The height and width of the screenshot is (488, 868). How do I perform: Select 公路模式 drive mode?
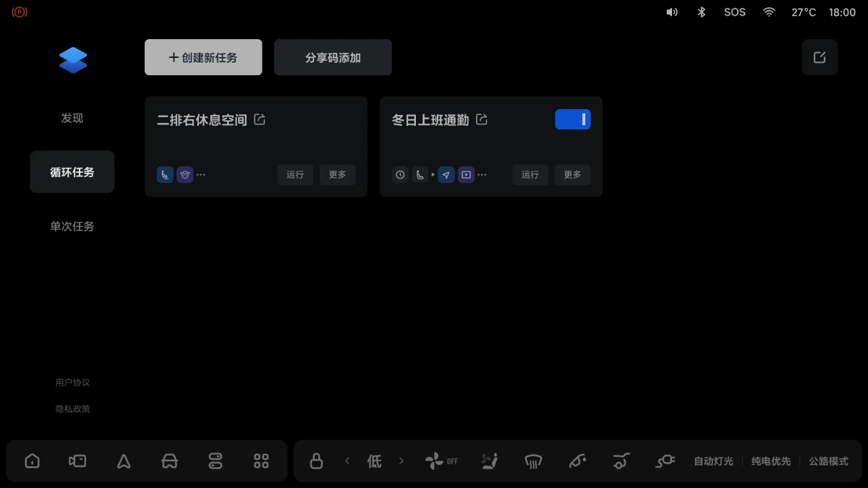coord(829,461)
